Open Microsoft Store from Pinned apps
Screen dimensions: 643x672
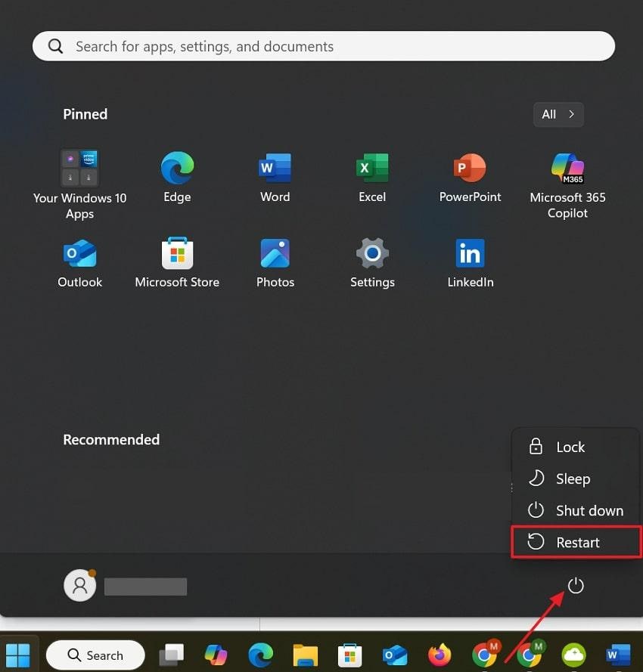(177, 262)
